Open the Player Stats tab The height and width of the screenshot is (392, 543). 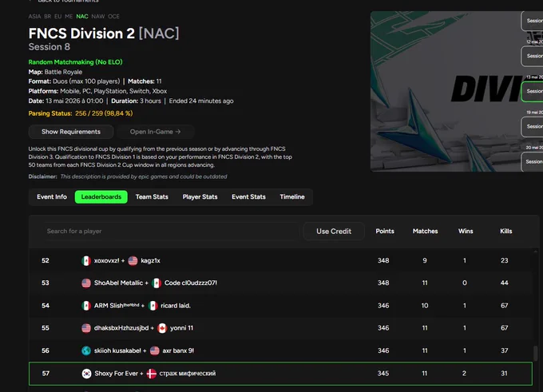200,196
